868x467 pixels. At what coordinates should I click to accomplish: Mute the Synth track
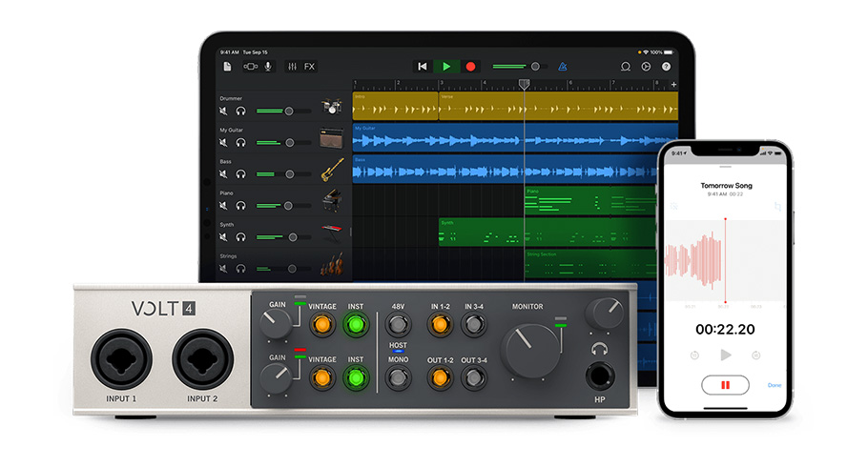223,237
